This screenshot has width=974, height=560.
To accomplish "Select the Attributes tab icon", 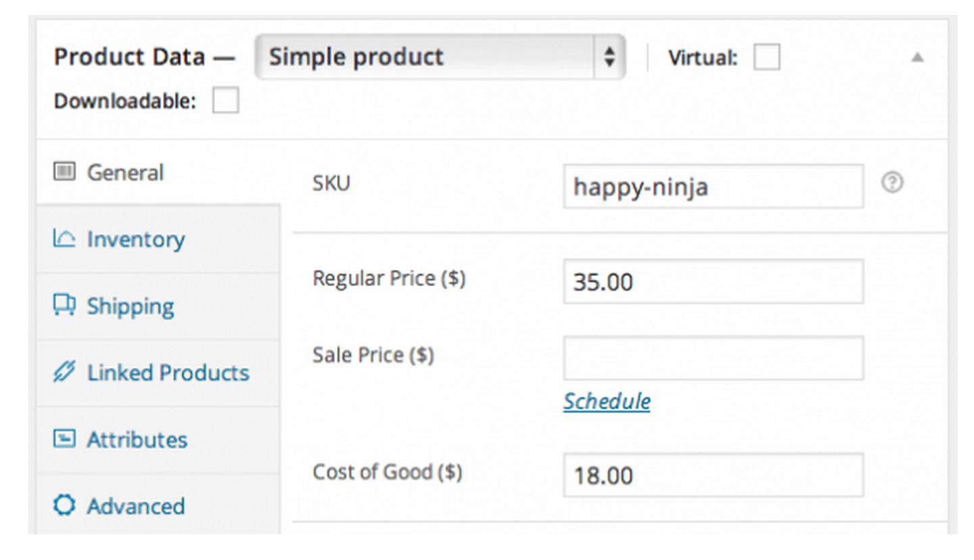I will click(64, 439).
